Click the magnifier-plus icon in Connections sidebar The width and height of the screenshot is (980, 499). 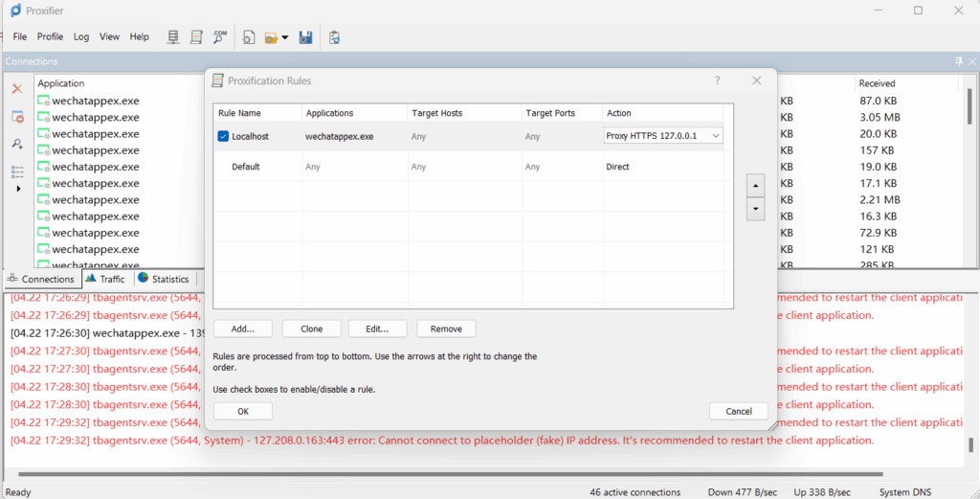point(17,144)
